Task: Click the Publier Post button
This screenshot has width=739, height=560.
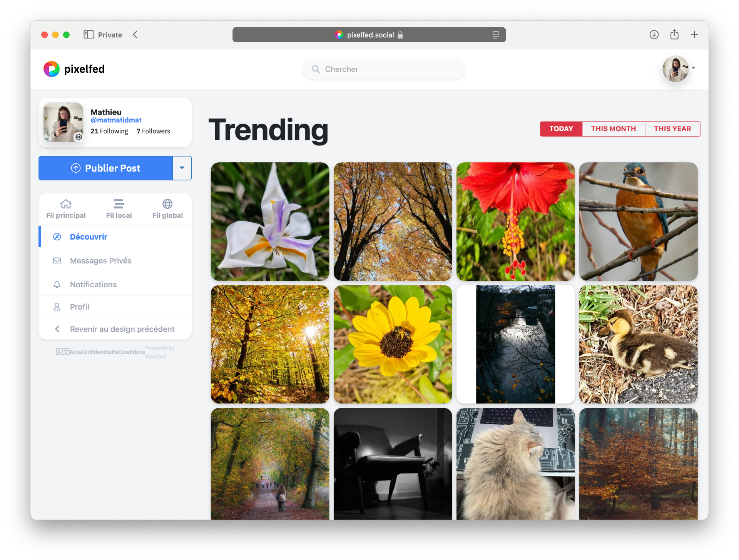Action: pyautogui.click(x=105, y=168)
